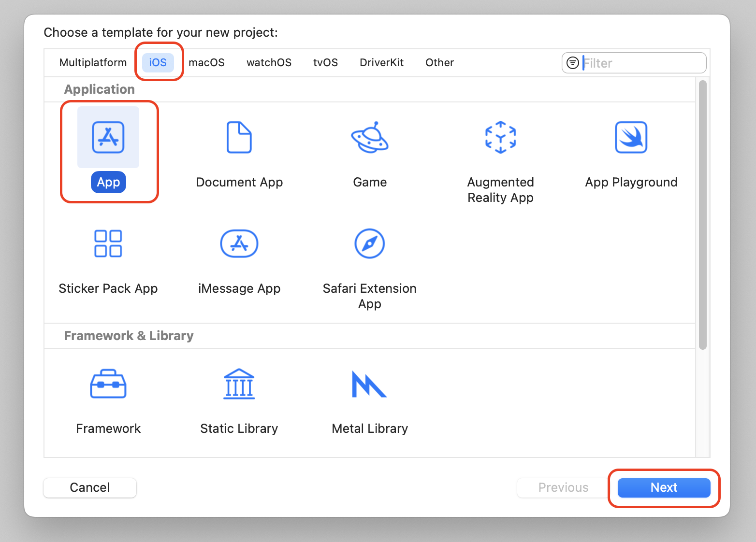Select the Sticker Pack App grid icon

click(108, 243)
